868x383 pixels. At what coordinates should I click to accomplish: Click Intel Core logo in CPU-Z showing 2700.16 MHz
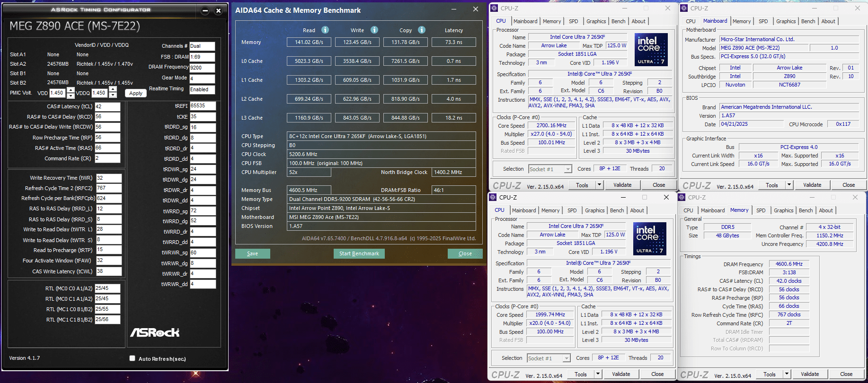[x=651, y=49]
